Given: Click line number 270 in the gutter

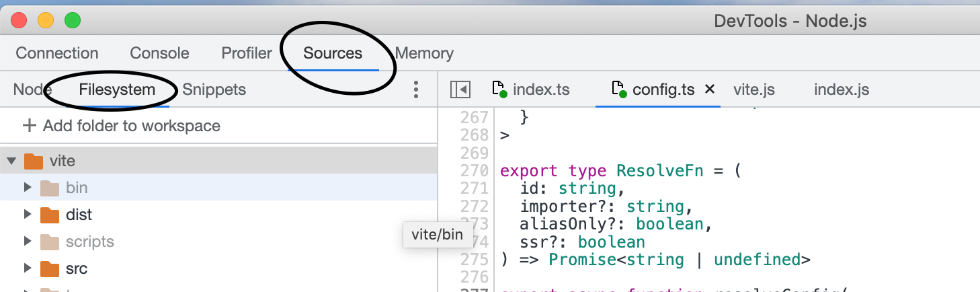Looking at the screenshot, I should 475,170.
